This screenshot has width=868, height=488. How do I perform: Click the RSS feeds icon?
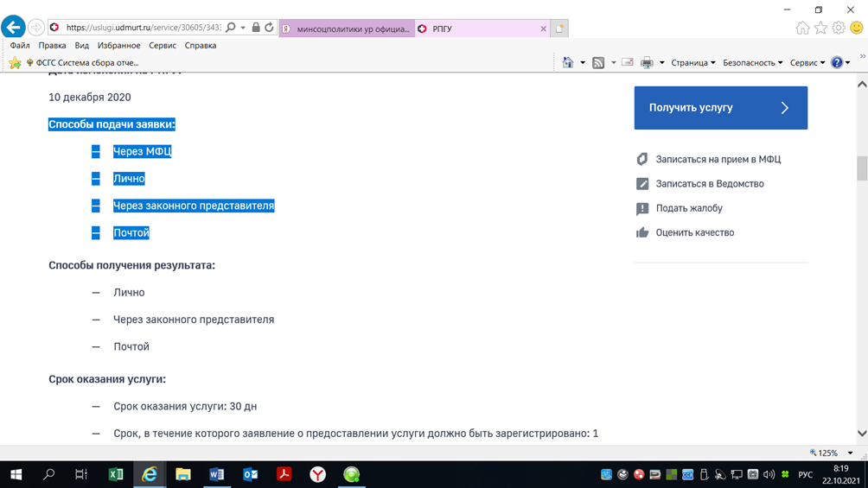pos(598,63)
